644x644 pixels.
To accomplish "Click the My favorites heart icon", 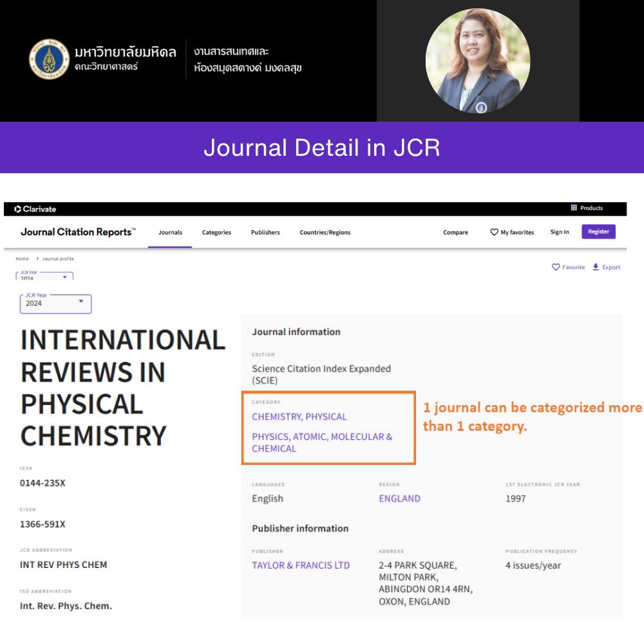I will [494, 232].
